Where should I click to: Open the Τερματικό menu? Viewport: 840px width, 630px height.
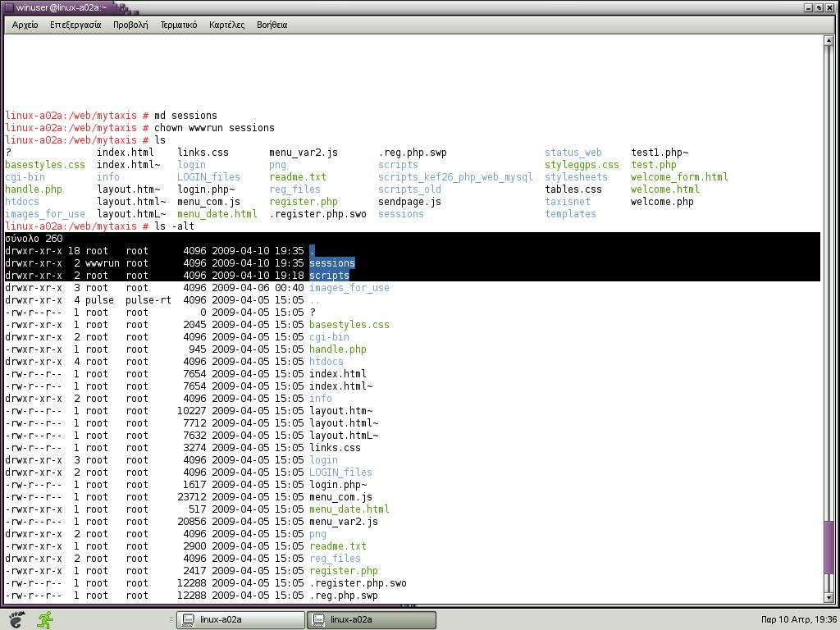pyautogui.click(x=178, y=25)
